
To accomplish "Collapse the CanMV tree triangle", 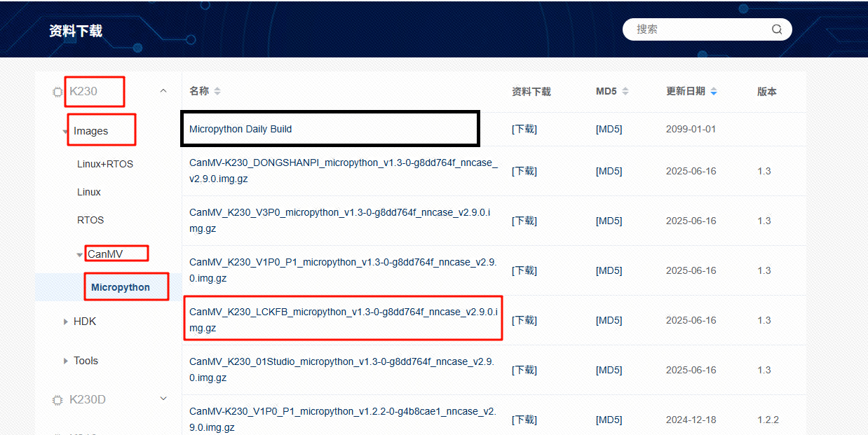I will point(79,255).
